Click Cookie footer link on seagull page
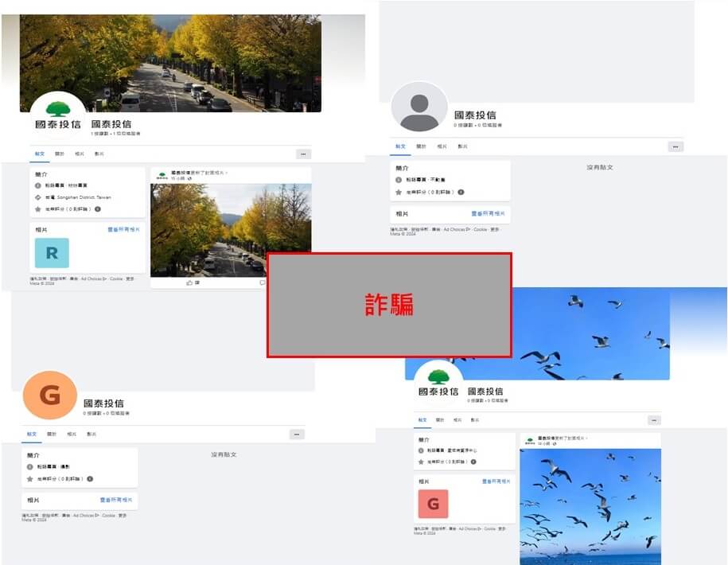 [490, 528]
